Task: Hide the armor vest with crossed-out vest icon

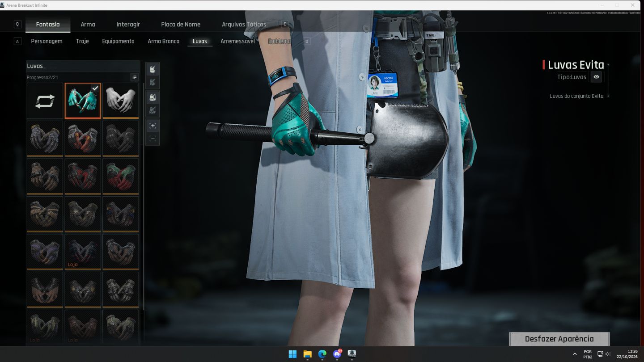Action: (x=153, y=82)
